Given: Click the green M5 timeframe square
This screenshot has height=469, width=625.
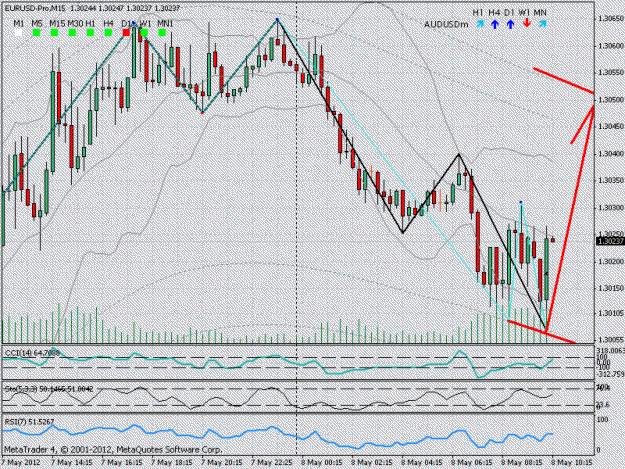Looking at the screenshot, I should (x=37, y=33).
